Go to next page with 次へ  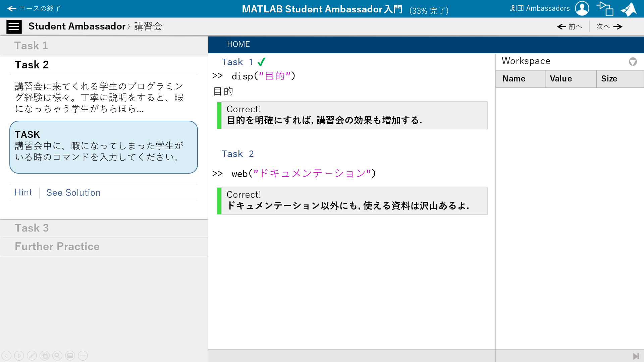[x=609, y=27]
